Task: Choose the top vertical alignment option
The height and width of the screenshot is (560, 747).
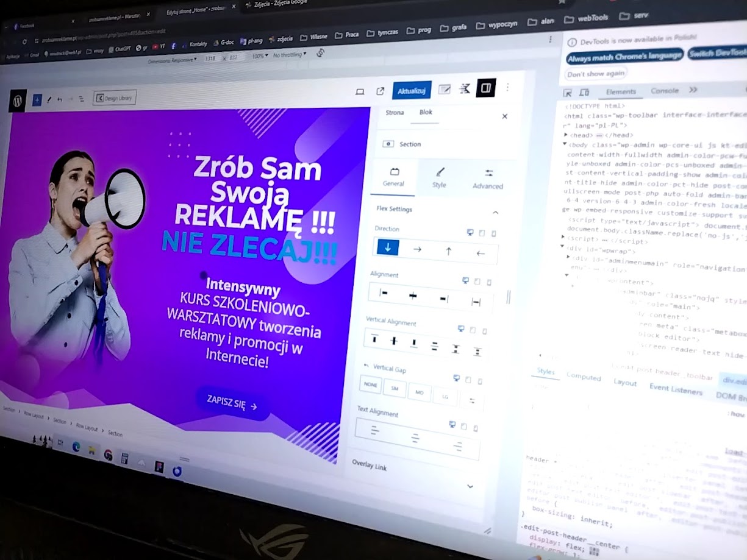Action: coord(374,339)
